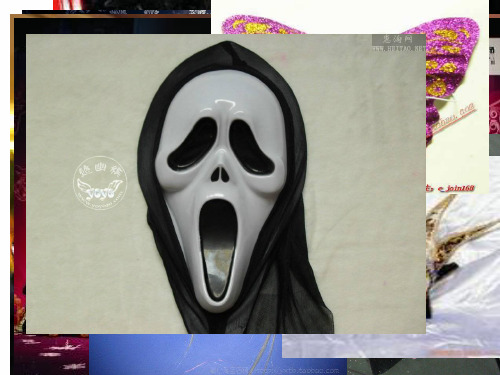Select the mask's left eye hole
The width and height of the screenshot is (500, 375).
pos(192,143)
